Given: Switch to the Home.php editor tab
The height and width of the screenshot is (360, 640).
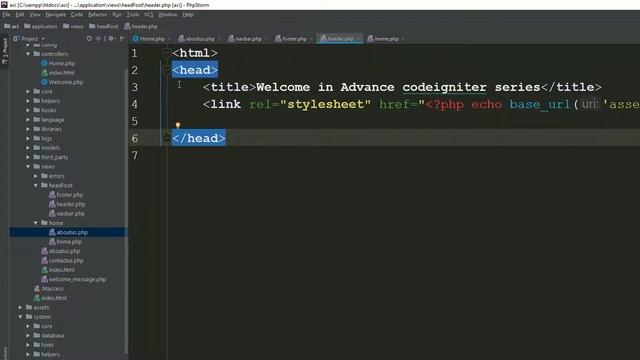Looking at the screenshot, I should (149, 39).
